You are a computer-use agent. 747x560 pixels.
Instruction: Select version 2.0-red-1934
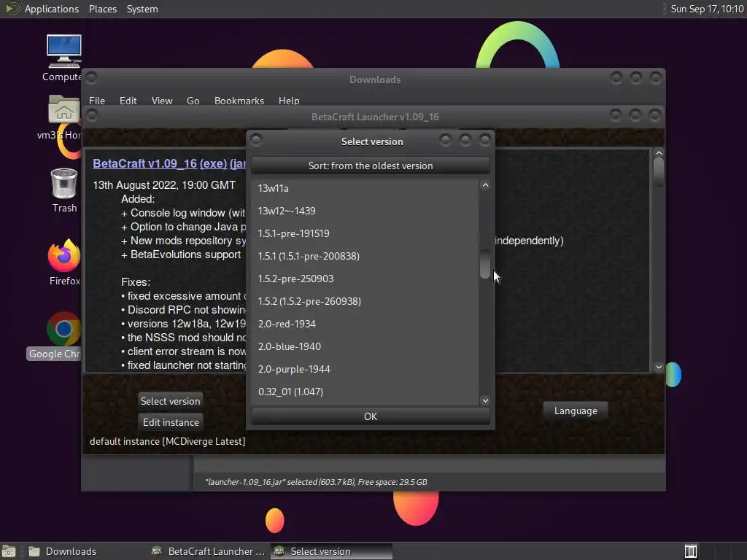tap(365, 324)
